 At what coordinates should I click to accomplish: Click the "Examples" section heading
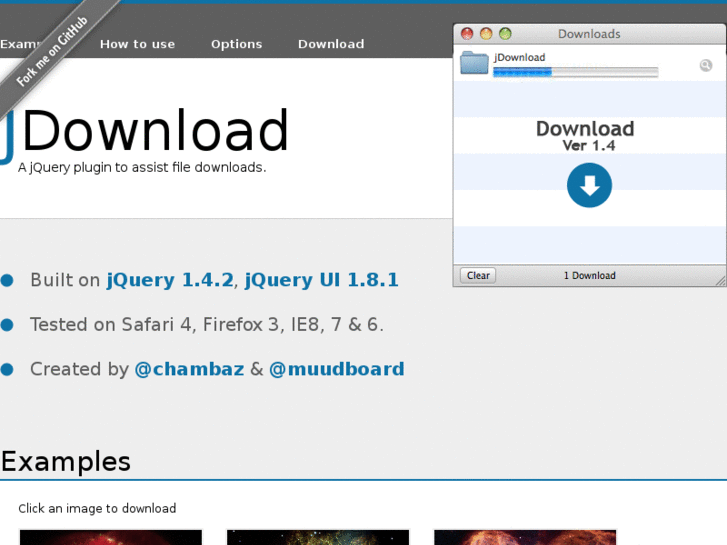[x=66, y=461]
